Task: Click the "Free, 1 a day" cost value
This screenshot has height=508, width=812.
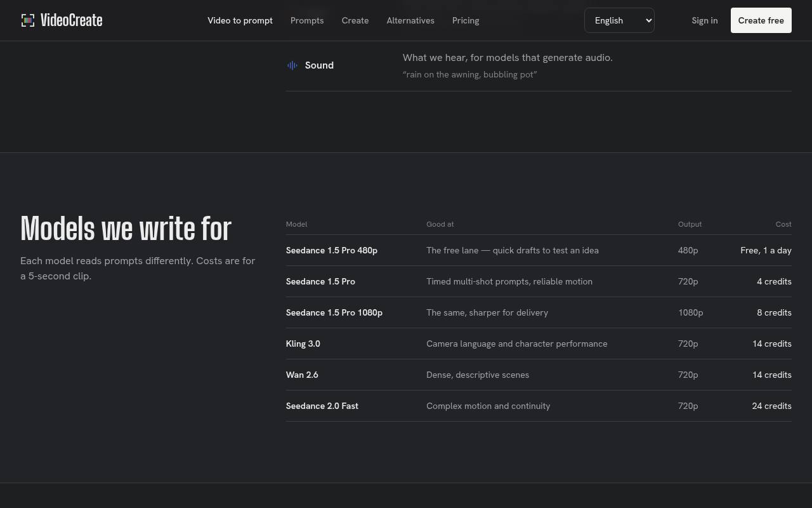Action: (766, 250)
